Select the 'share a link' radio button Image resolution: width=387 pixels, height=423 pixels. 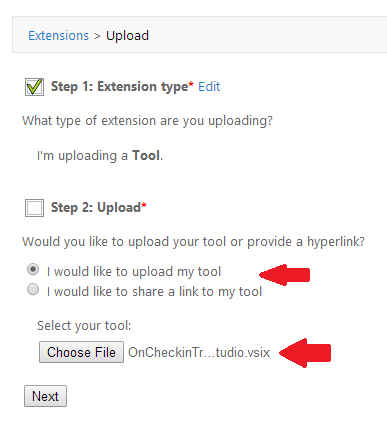point(33,289)
